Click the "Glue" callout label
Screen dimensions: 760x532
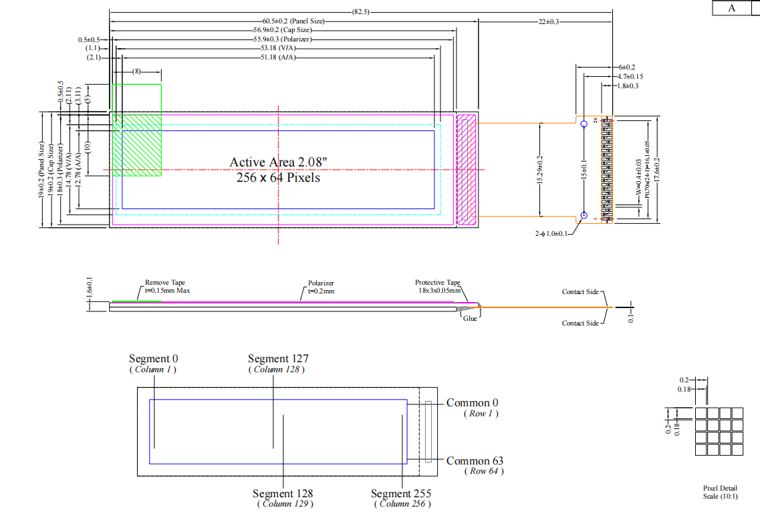(x=471, y=319)
